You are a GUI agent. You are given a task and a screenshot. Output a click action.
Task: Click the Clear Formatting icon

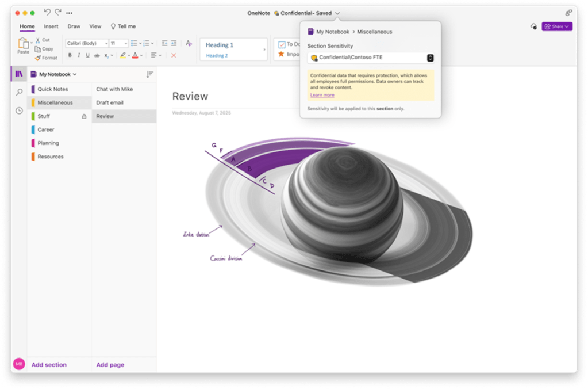(189, 43)
